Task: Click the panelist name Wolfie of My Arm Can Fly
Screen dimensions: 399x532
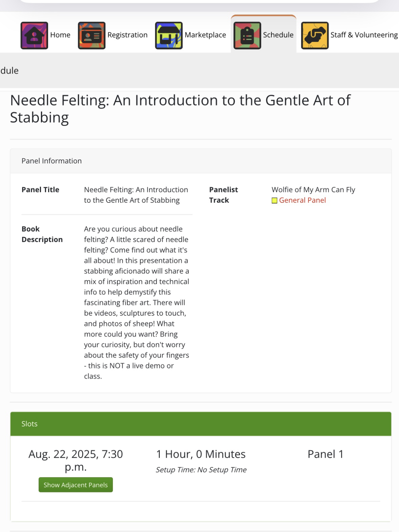Action: pyautogui.click(x=313, y=190)
